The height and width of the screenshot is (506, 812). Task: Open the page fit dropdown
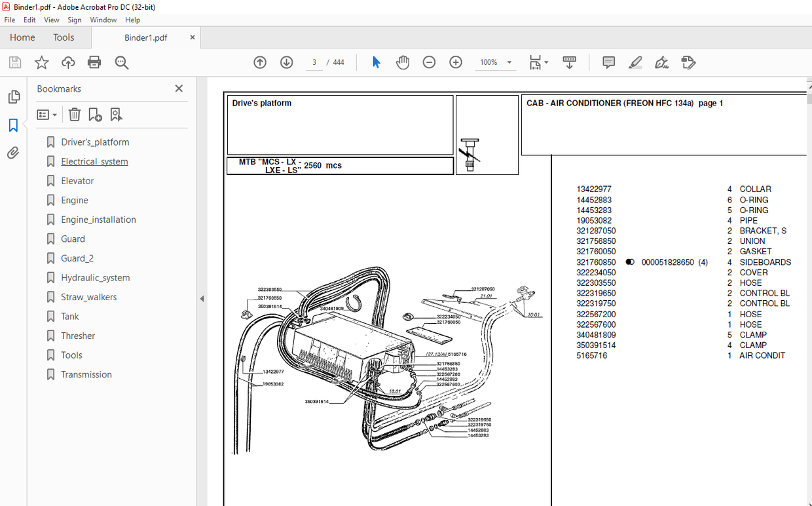point(545,62)
